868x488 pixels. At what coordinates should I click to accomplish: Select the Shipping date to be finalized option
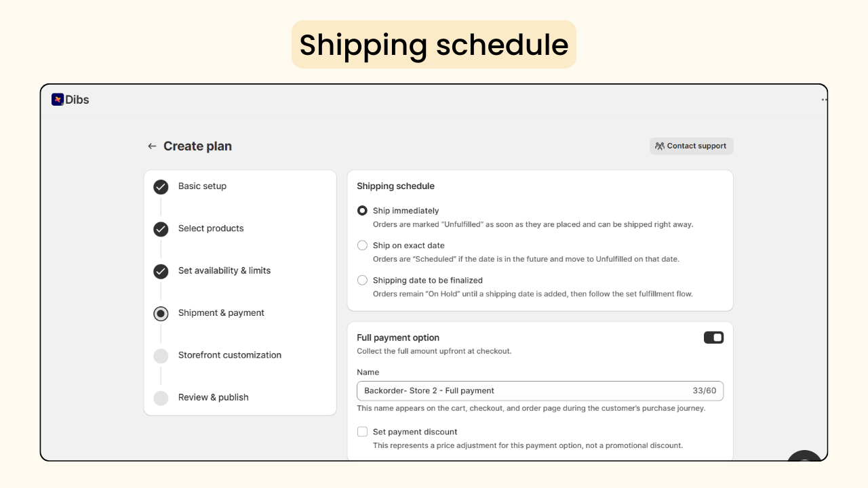[x=362, y=280]
